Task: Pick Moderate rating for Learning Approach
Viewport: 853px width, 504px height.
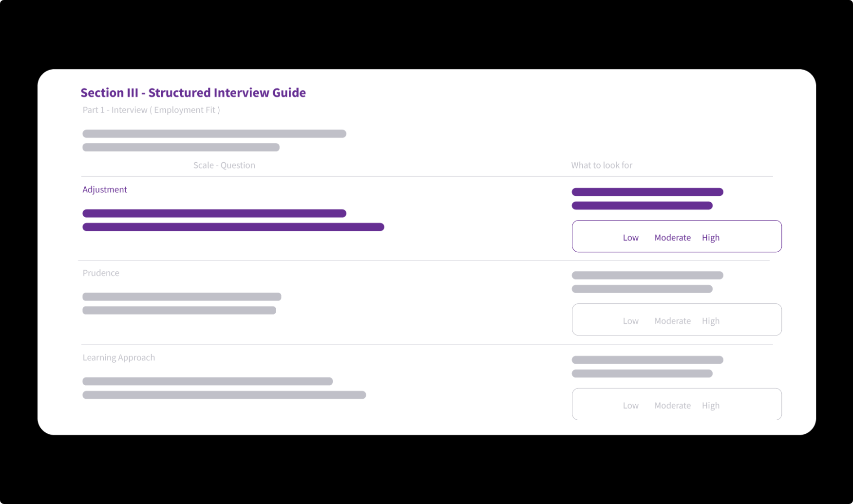Action: pos(672,406)
